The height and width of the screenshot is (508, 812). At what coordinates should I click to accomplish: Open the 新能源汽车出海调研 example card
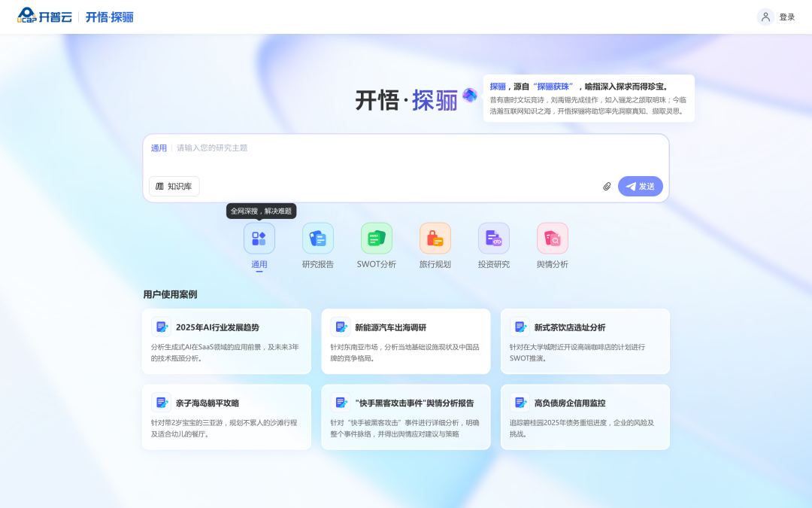[x=405, y=342]
